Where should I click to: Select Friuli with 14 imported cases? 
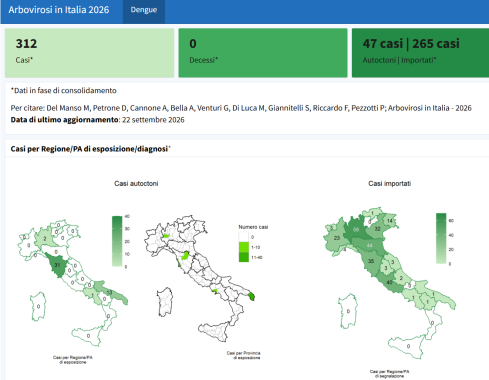pyautogui.click(x=390, y=221)
